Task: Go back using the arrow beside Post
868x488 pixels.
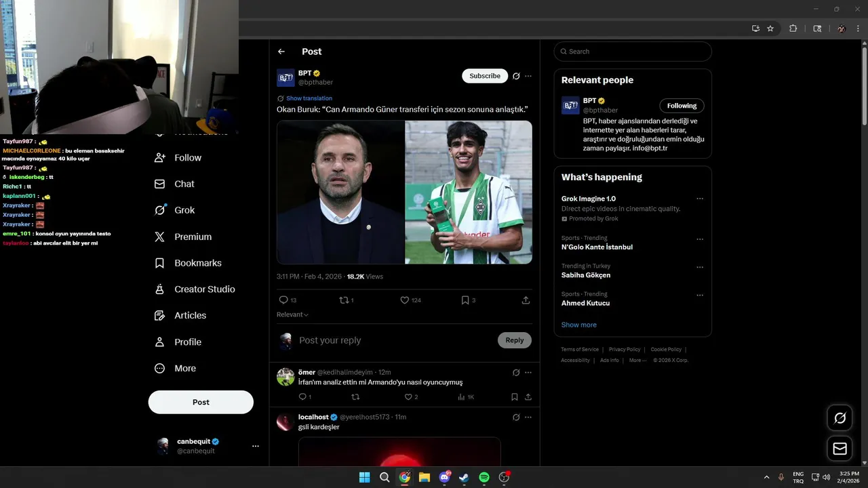Action: tap(281, 52)
